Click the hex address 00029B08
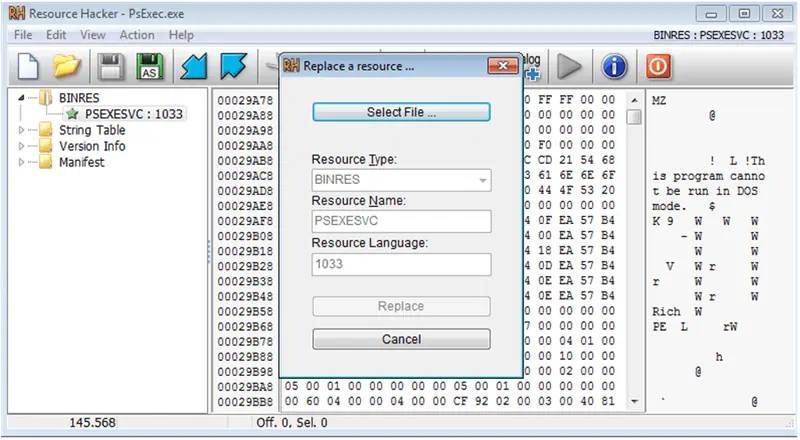The height and width of the screenshot is (440, 800). (245, 236)
